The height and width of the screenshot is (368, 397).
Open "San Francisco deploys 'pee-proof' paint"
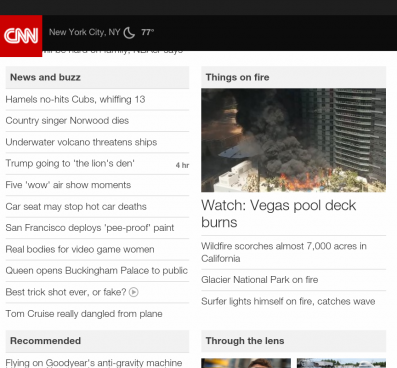(x=90, y=228)
